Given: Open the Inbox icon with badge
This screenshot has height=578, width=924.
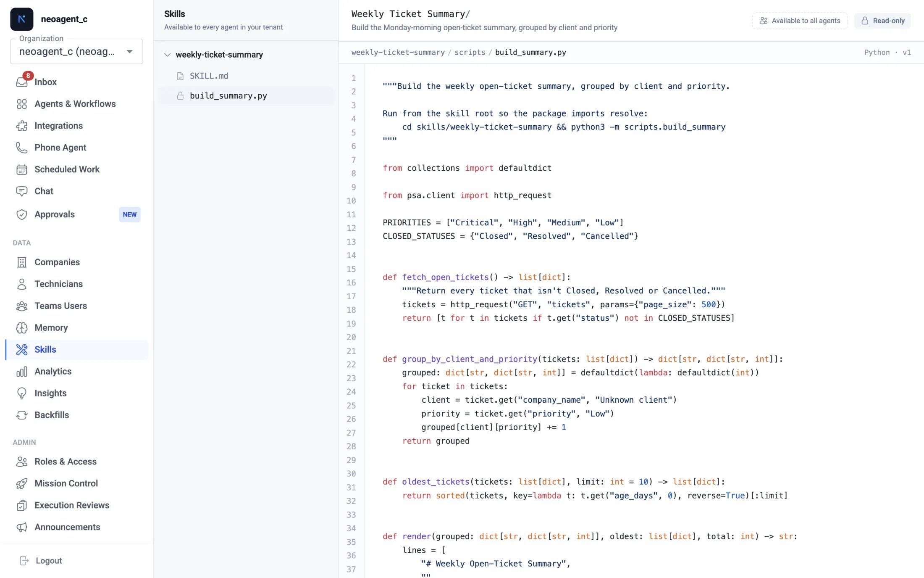Looking at the screenshot, I should [22, 82].
